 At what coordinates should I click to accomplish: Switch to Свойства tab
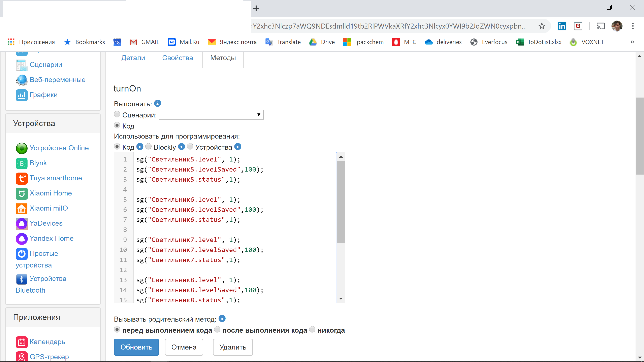tap(177, 58)
